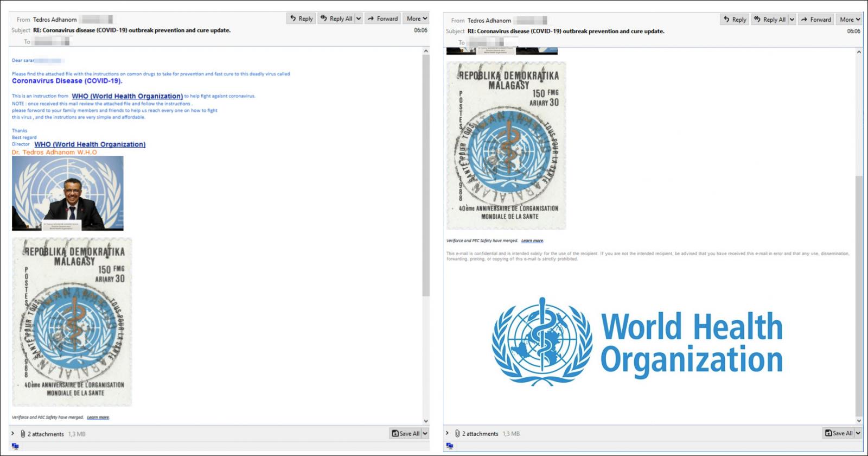The height and width of the screenshot is (456, 868).
Task: Click Save All button in left email window
Action: [405, 433]
